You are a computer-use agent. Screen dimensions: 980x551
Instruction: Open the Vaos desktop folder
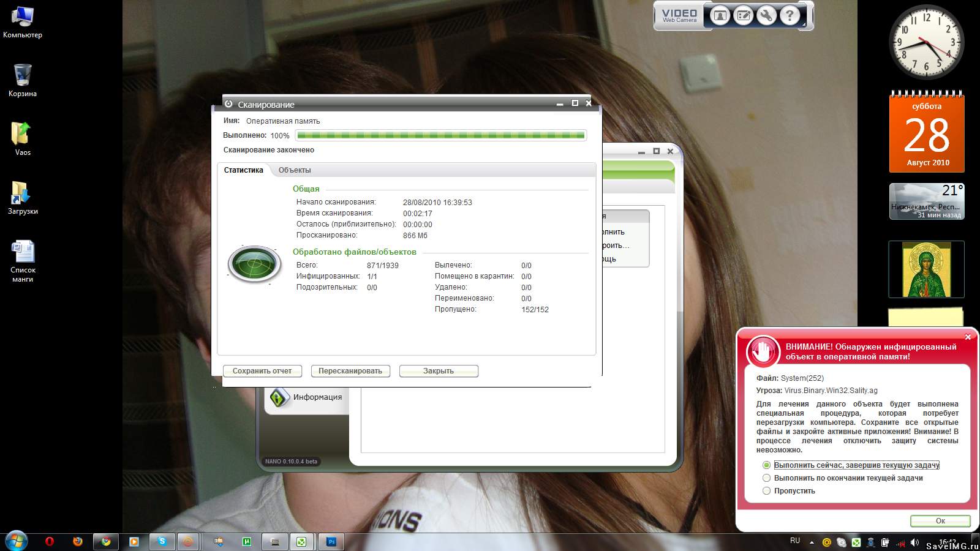pyautogui.click(x=23, y=139)
